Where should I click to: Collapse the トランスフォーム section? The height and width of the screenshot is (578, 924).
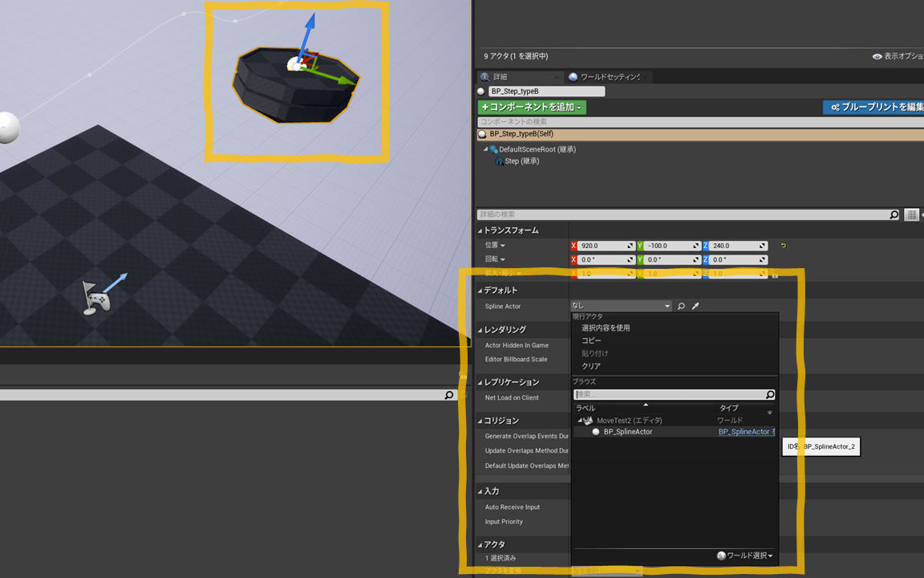tap(480, 230)
